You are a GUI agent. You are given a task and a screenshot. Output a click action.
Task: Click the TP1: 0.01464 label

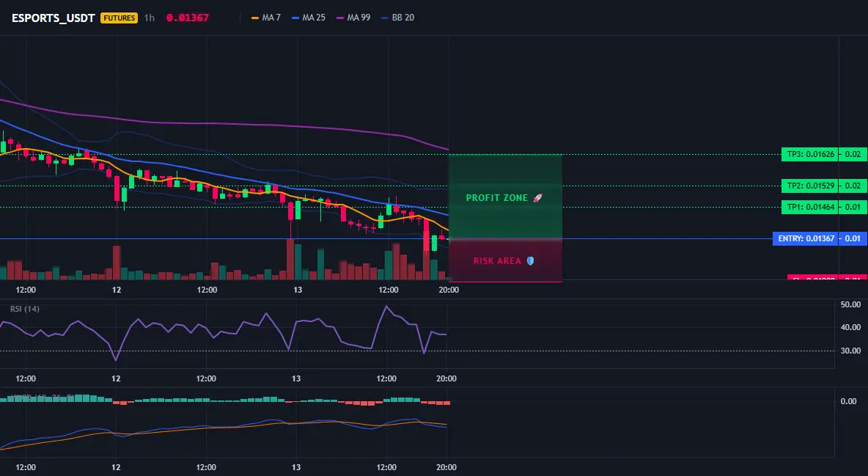(810, 208)
